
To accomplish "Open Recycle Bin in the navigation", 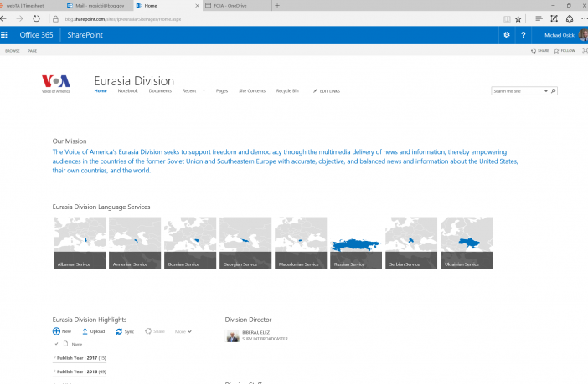I will 287,90.
